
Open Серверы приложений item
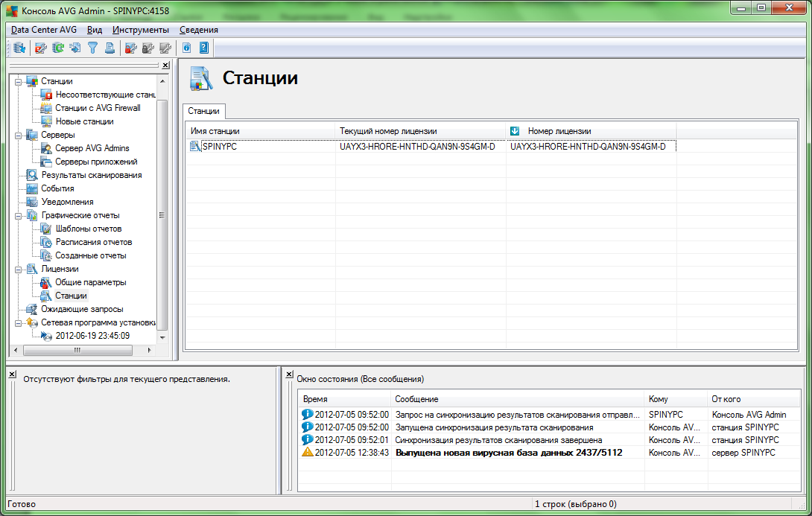96,162
